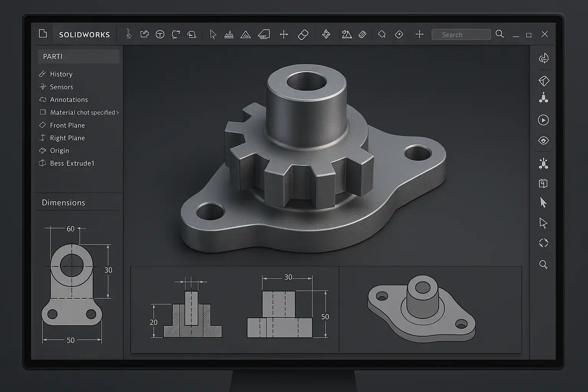This screenshot has width=588, height=392.
Task: Click the circled play button in sidebar
Action: click(543, 120)
